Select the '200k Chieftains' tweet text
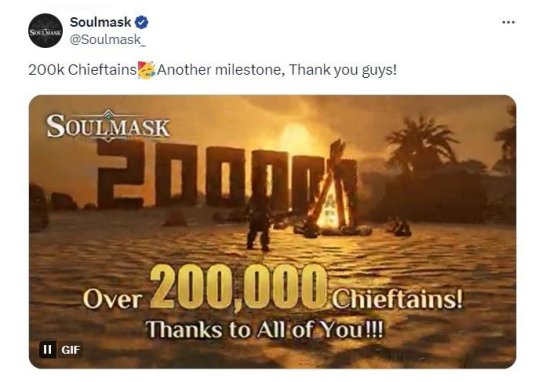554x382 pixels. coord(82,70)
